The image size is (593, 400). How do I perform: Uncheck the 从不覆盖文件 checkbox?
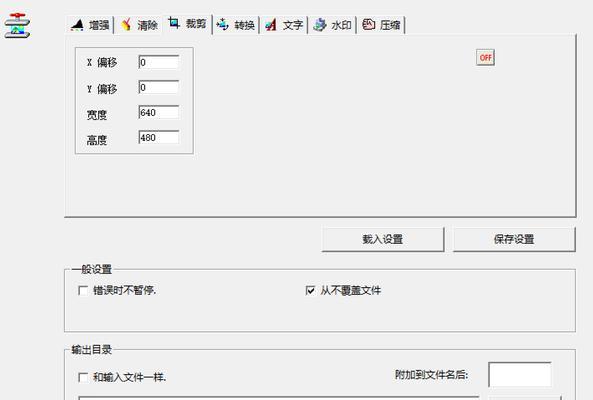click(x=310, y=290)
